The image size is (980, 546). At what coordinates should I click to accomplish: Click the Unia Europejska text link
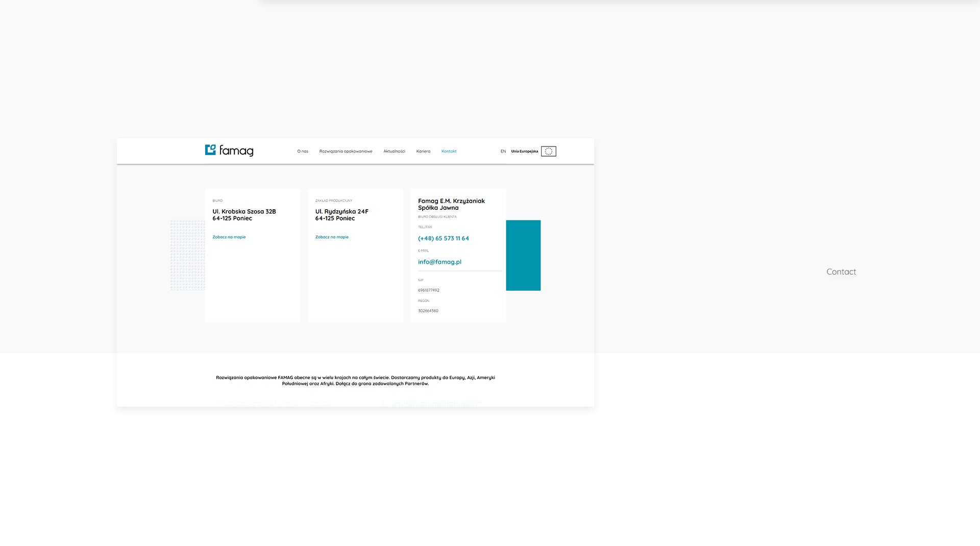pos(524,152)
